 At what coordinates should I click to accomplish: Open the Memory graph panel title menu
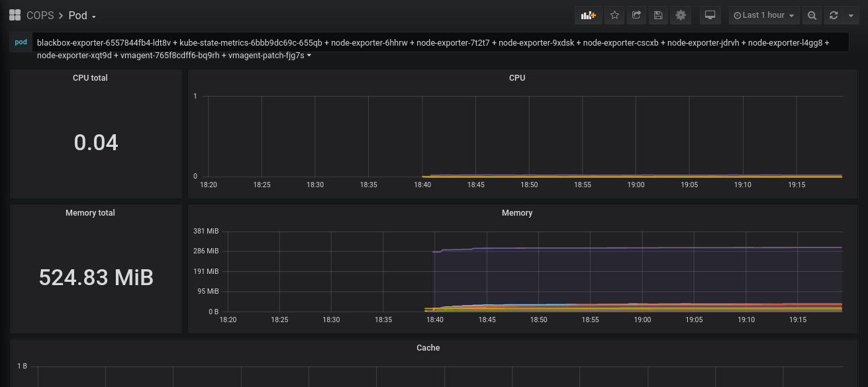(517, 213)
